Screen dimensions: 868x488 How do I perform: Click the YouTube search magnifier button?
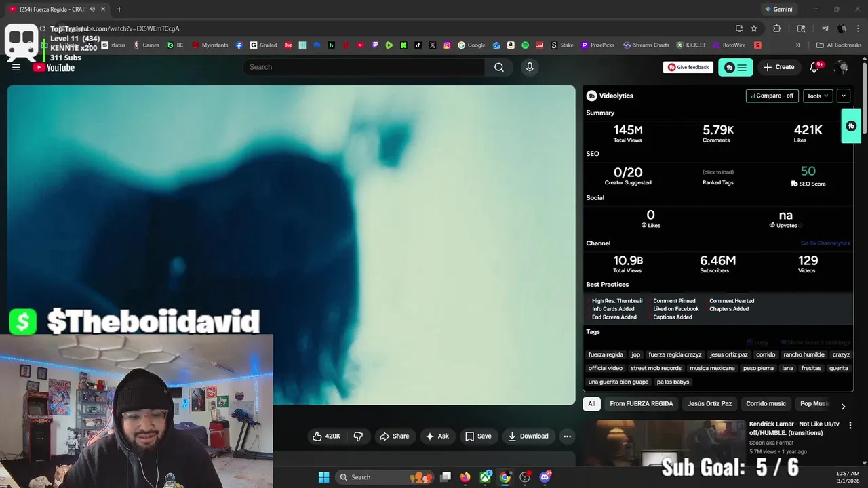(x=499, y=67)
